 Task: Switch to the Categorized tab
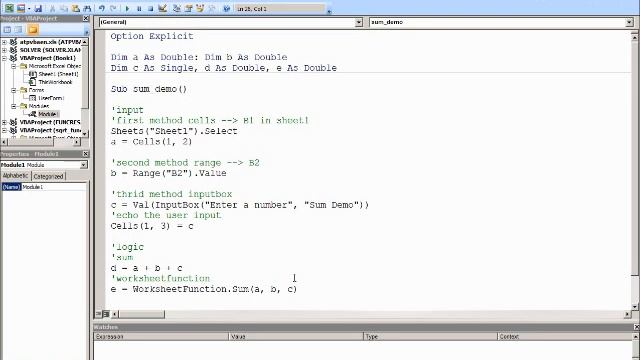pyautogui.click(x=48, y=176)
